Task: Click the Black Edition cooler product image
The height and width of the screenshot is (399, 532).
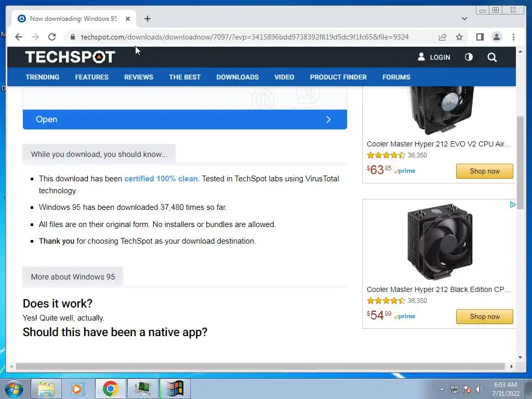Action: pyautogui.click(x=440, y=242)
